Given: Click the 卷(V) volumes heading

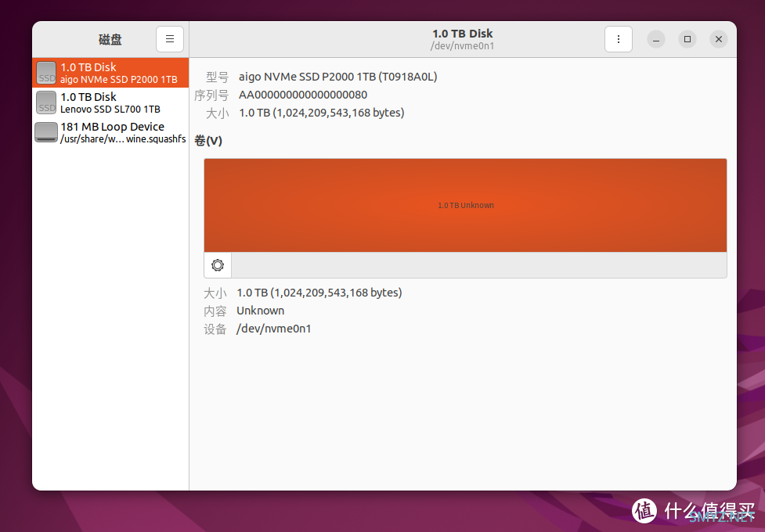Looking at the screenshot, I should pyautogui.click(x=208, y=141).
